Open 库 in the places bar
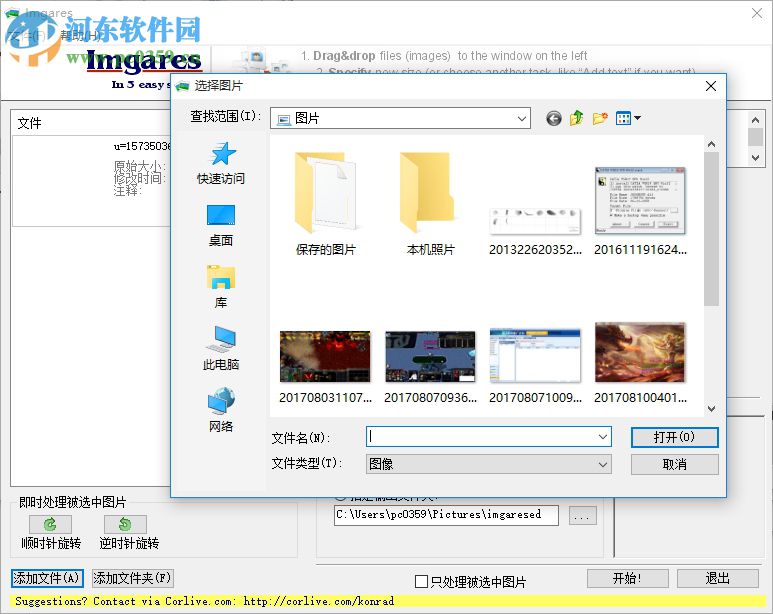 [x=221, y=288]
